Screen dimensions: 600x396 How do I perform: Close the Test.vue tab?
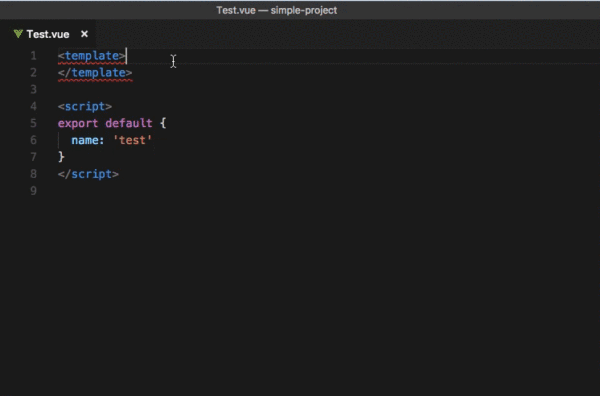[x=85, y=34]
